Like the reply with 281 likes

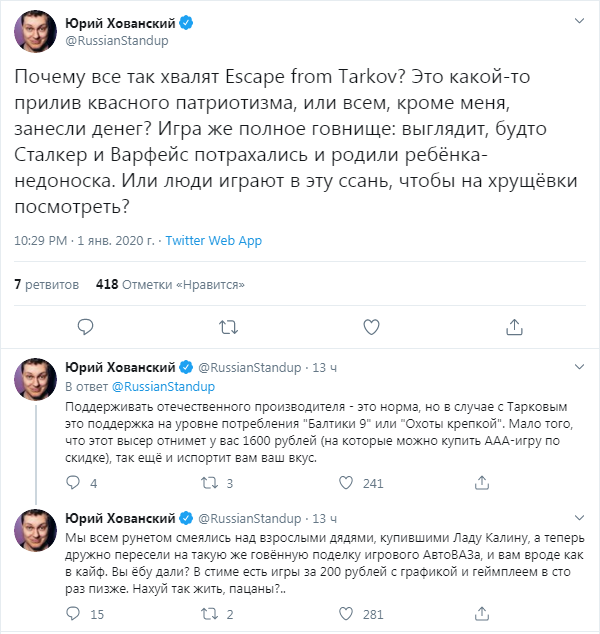point(349,615)
